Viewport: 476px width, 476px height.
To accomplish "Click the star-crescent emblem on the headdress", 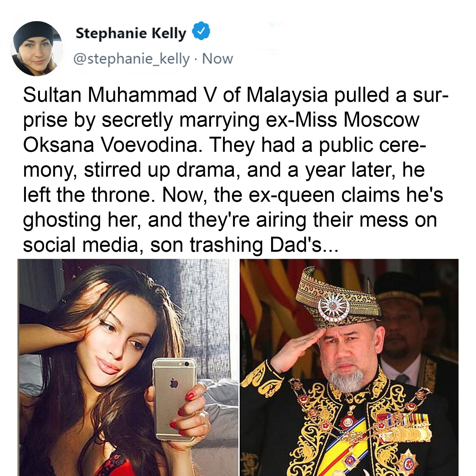I will click(334, 307).
